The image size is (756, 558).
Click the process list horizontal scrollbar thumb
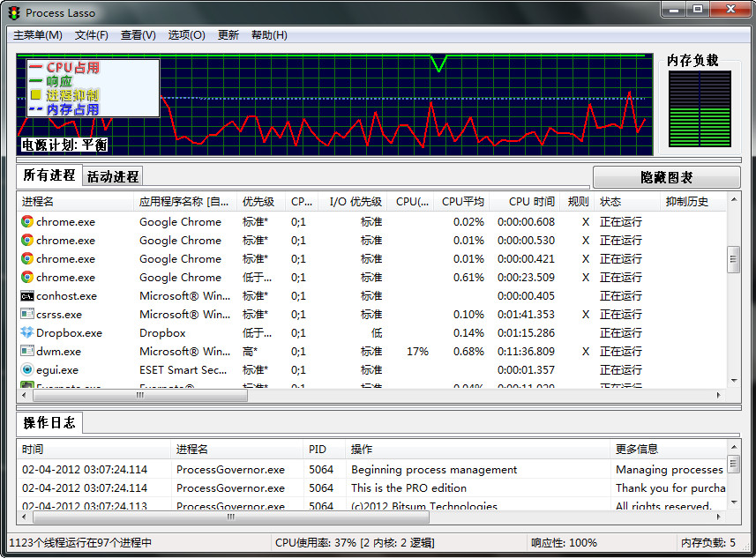pyautogui.click(x=140, y=395)
